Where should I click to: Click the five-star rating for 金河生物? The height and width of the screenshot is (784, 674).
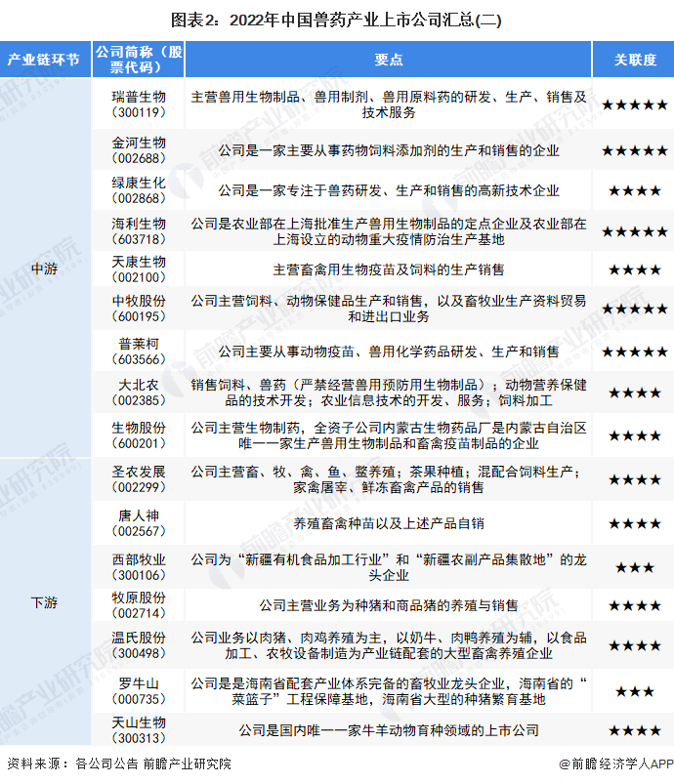[635, 150]
